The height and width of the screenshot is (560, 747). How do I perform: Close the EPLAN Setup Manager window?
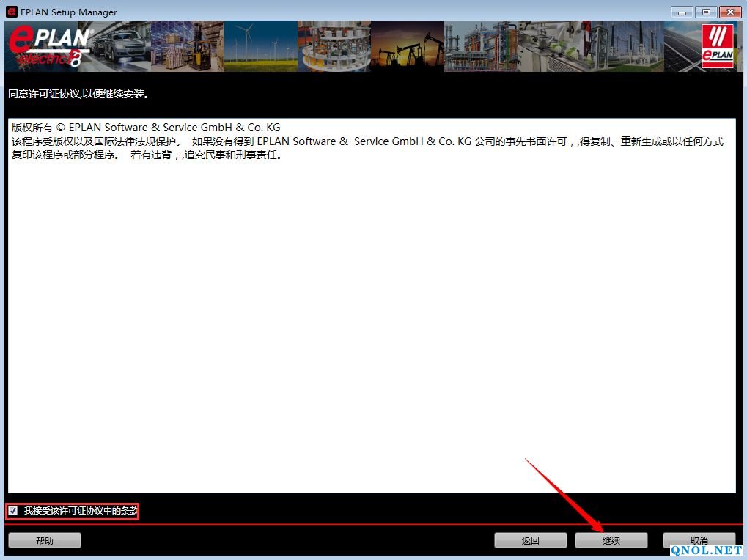(x=730, y=12)
